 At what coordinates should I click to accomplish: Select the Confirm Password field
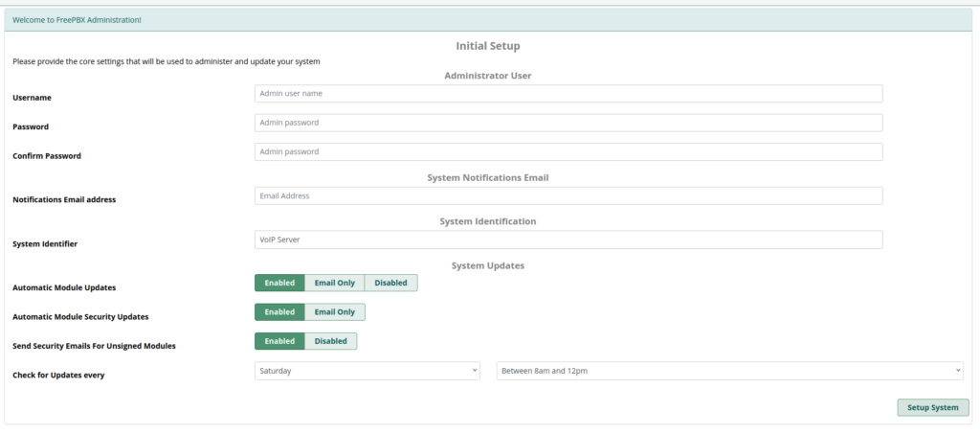(x=568, y=152)
